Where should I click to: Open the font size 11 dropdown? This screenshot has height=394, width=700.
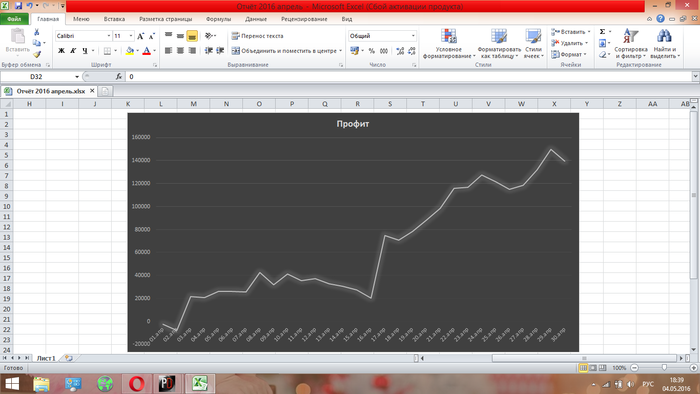(131, 36)
